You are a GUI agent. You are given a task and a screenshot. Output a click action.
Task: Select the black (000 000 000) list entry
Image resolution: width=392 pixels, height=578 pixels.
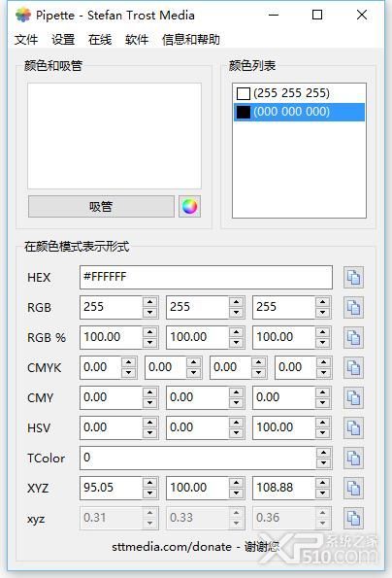(x=299, y=112)
